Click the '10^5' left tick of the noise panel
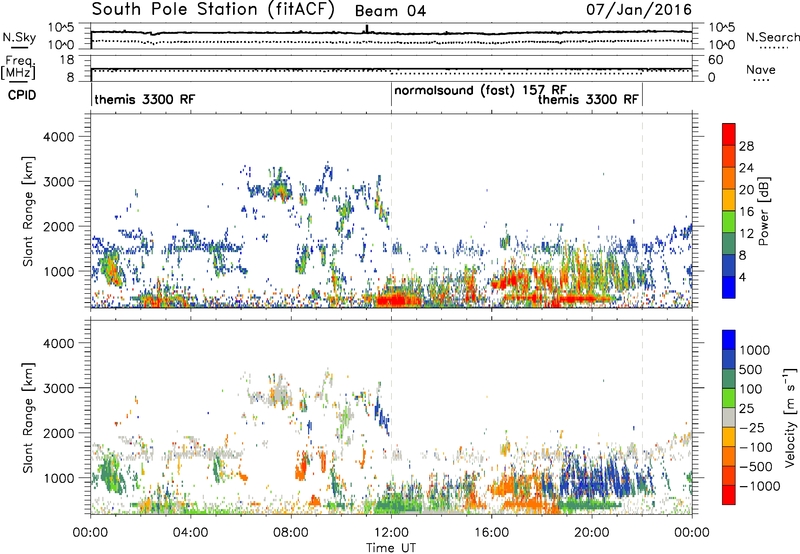The width and height of the screenshot is (800, 554). (x=61, y=27)
